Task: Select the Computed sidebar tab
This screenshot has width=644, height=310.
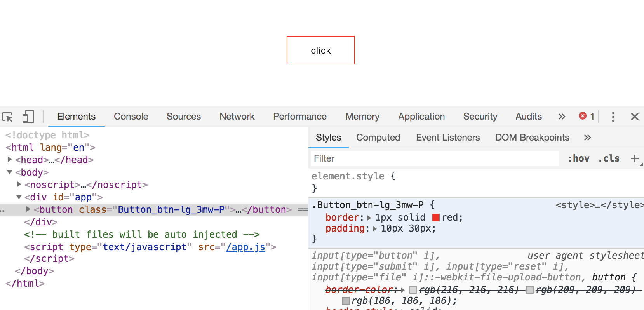Action: (x=378, y=138)
